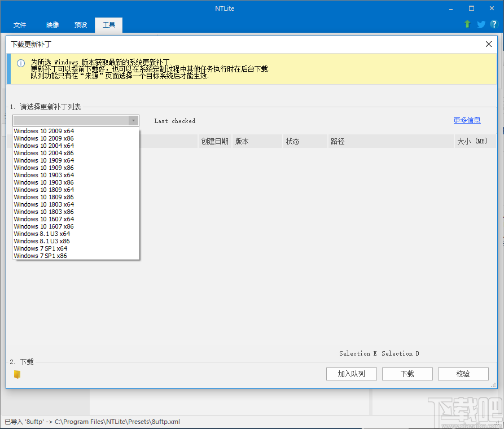Click the 校验 button
The height and width of the screenshot is (429, 504).
pos(463,374)
